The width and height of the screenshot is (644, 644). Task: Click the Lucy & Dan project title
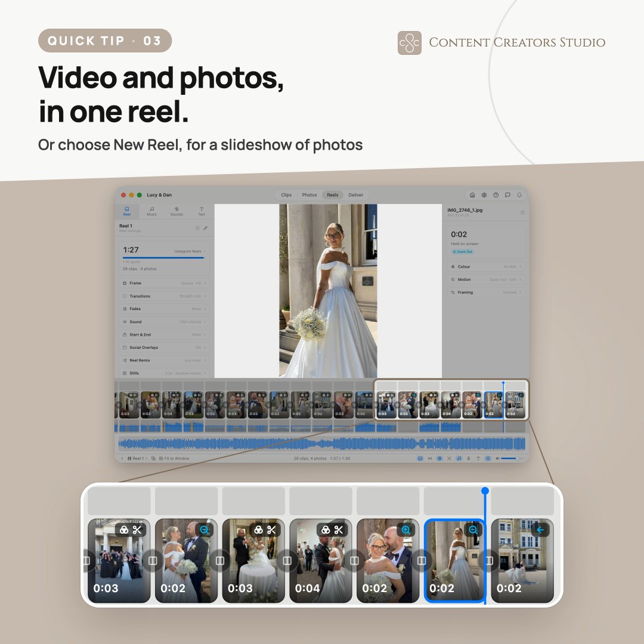(159, 195)
